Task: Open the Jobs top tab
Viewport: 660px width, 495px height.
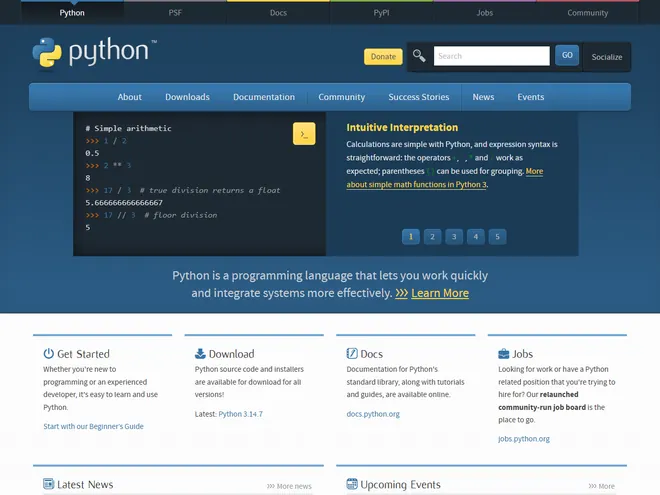Action: coord(484,13)
